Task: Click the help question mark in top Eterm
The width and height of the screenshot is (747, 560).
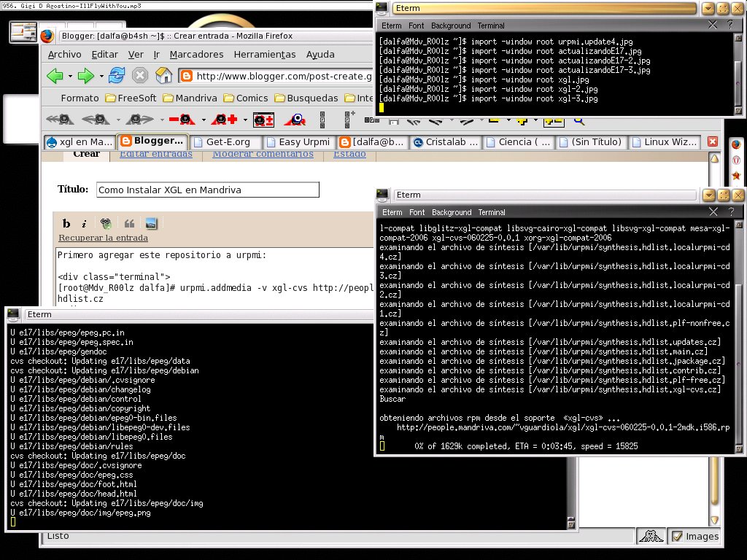Action: [x=730, y=25]
